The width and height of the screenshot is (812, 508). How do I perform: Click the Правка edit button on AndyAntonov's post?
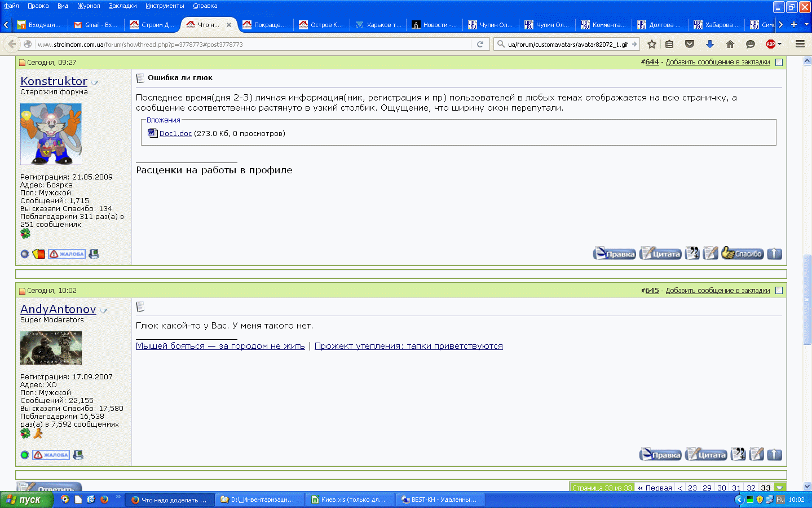tap(660, 454)
